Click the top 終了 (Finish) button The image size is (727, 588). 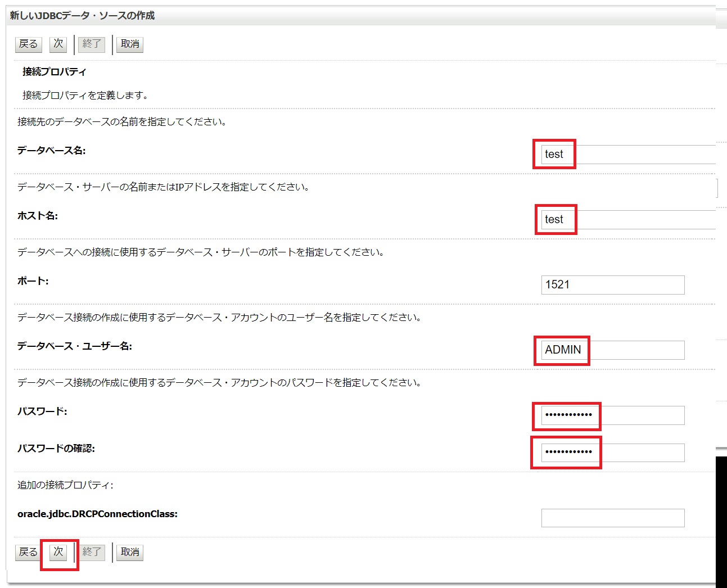pyautogui.click(x=92, y=44)
